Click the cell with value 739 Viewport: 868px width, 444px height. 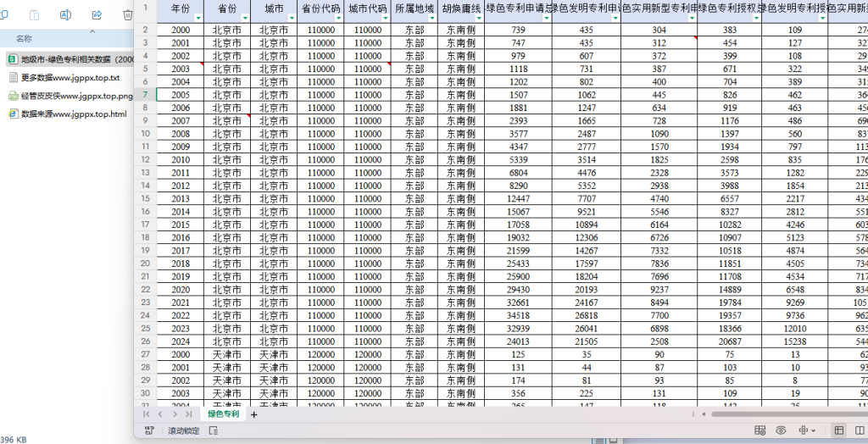519,30
